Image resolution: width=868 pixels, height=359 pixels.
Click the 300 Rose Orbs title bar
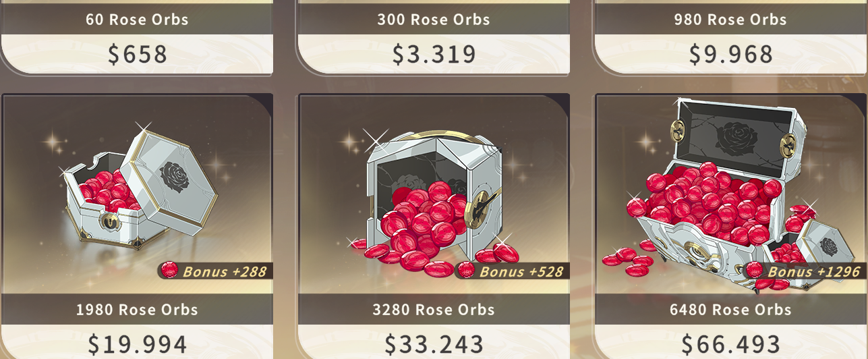[434, 19]
